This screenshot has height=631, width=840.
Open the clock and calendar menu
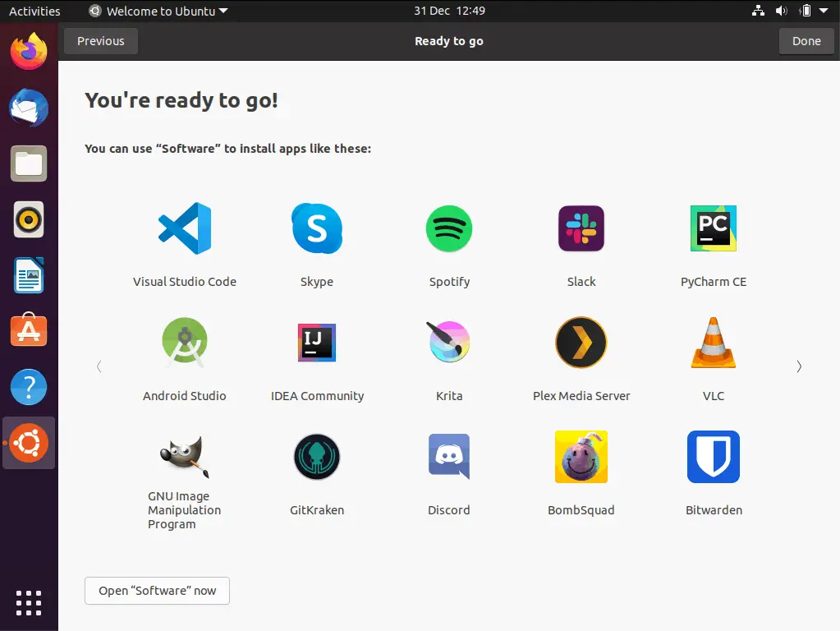449,11
